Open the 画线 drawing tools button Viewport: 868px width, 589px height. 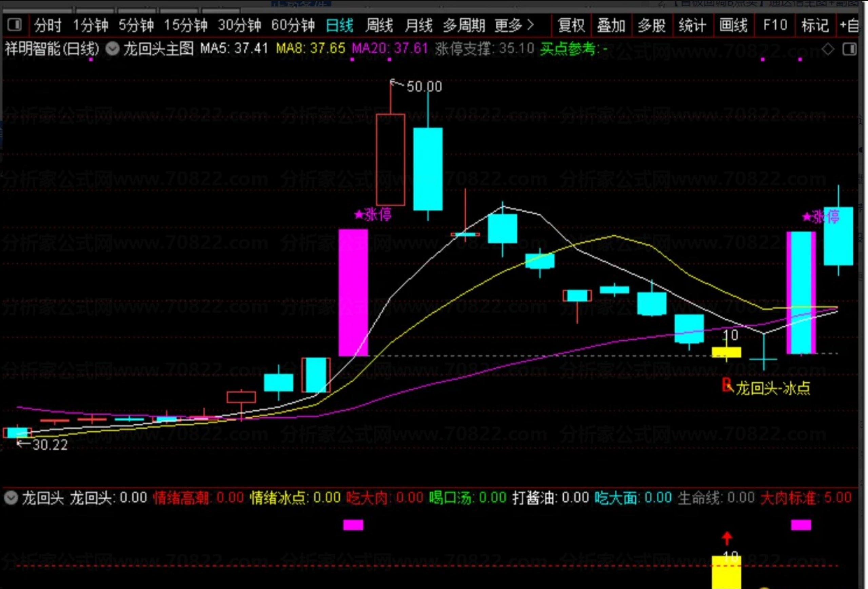(x=733, y=25)
